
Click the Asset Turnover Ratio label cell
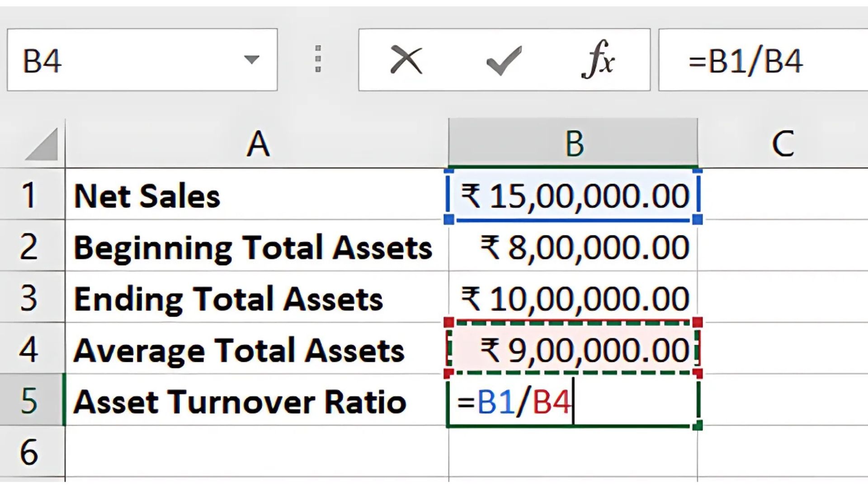coord(255,401)
